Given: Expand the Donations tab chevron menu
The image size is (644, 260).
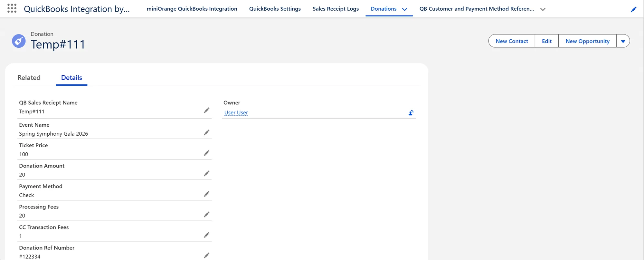Looking at the screenshot, I should tap(405, 9).
